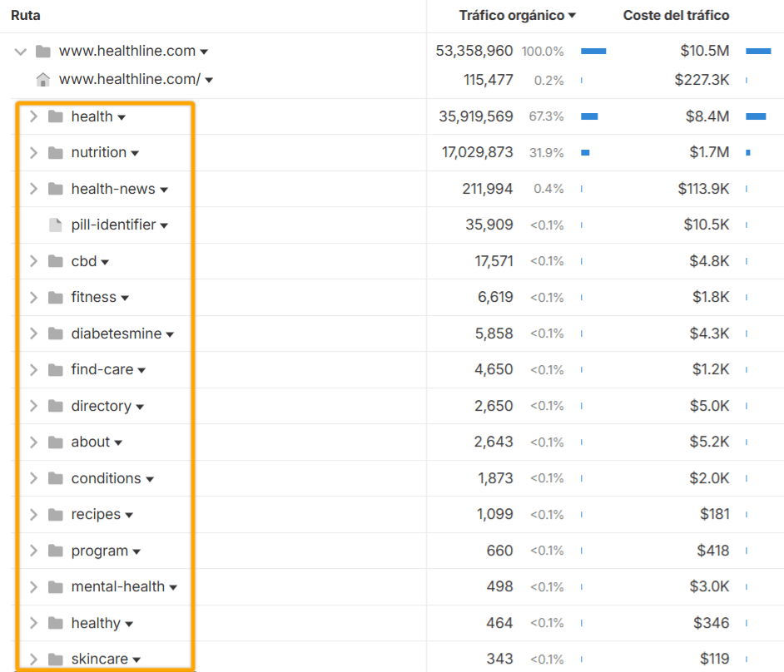Image resolution: width=784 pixels, height=672 pixels.
Task: Open the www.healthline.com/ link
Action: point(131,80)
